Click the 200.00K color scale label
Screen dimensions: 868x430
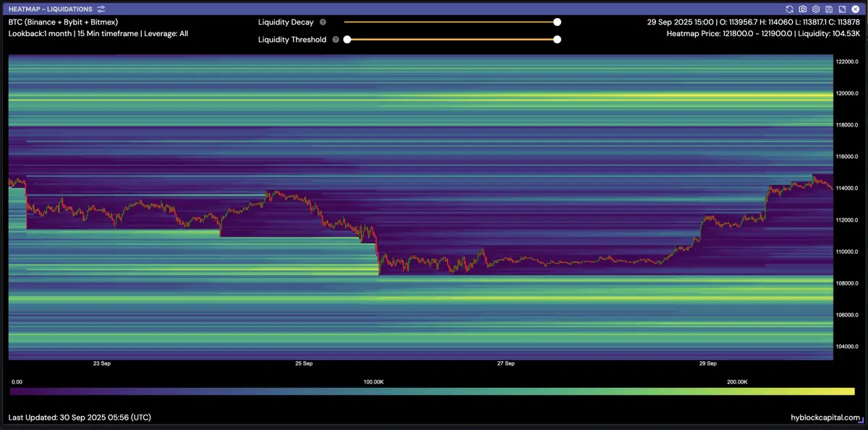[x=736, y=382]
